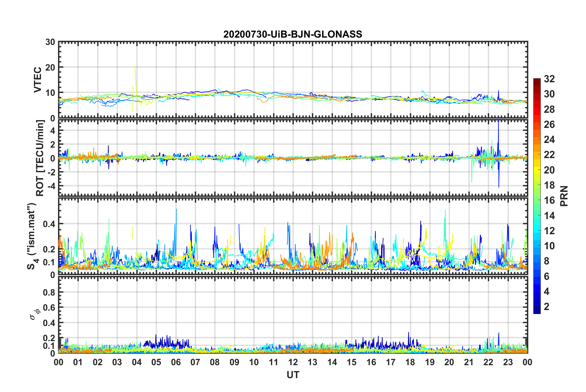Click the UT x-axis label
This screenshot has height=392, width=586.
293,375
